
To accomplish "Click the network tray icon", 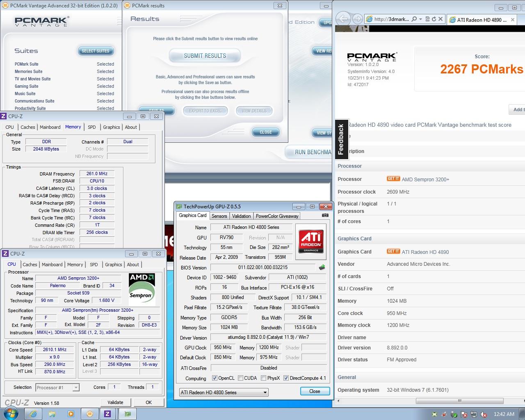I will [474, 414].
